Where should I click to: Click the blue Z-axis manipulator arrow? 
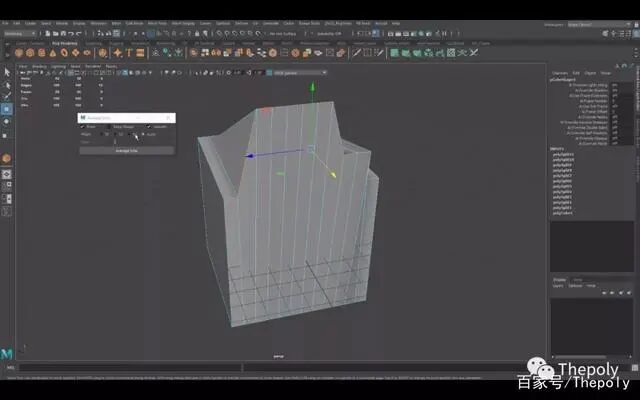pyautogui.click(x=249, y=156)
